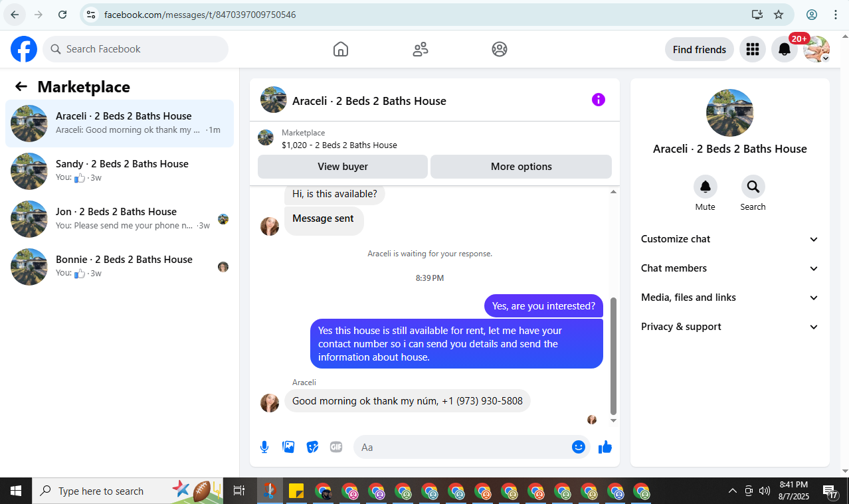Open the Home feed icon
Screen dimensions: 849x504
pos(341,49)
